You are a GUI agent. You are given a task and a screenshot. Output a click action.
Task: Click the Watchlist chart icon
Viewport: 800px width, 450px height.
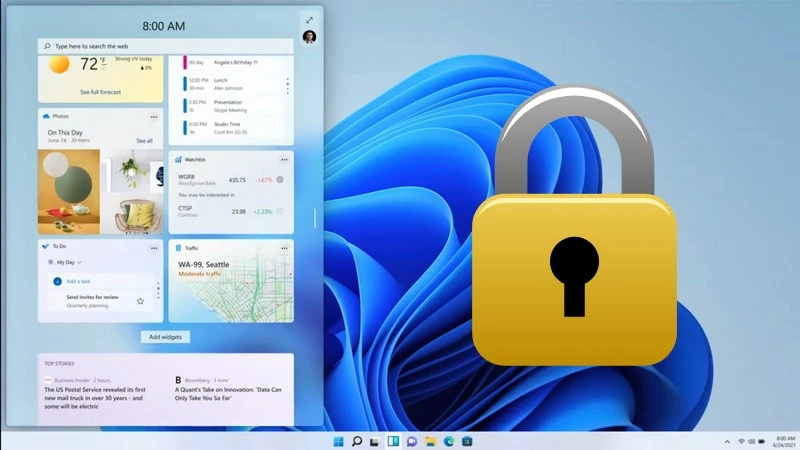point(178,160)
